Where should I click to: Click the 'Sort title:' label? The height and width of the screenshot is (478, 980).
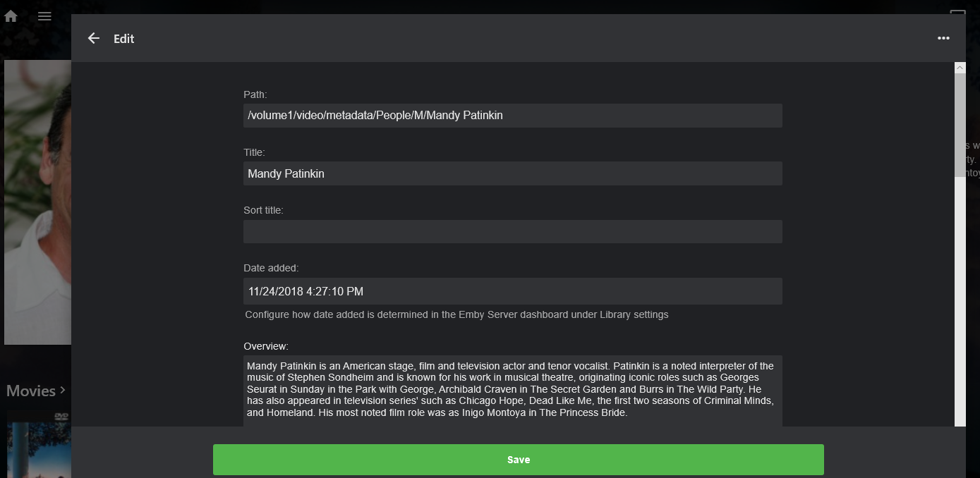pyautogui.click(x=263, y=210)
